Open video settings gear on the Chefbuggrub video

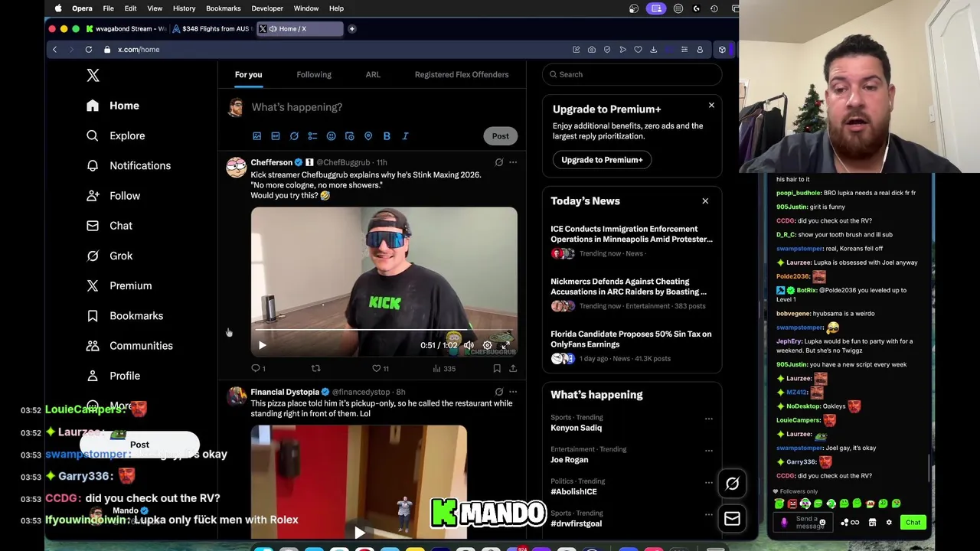pyautogui.click(x=487, y=345)
